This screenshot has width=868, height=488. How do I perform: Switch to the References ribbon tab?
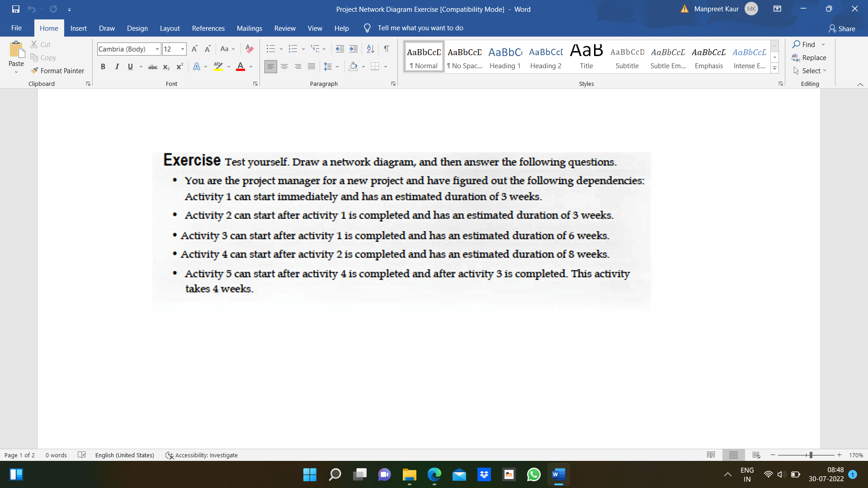(208, 28)
